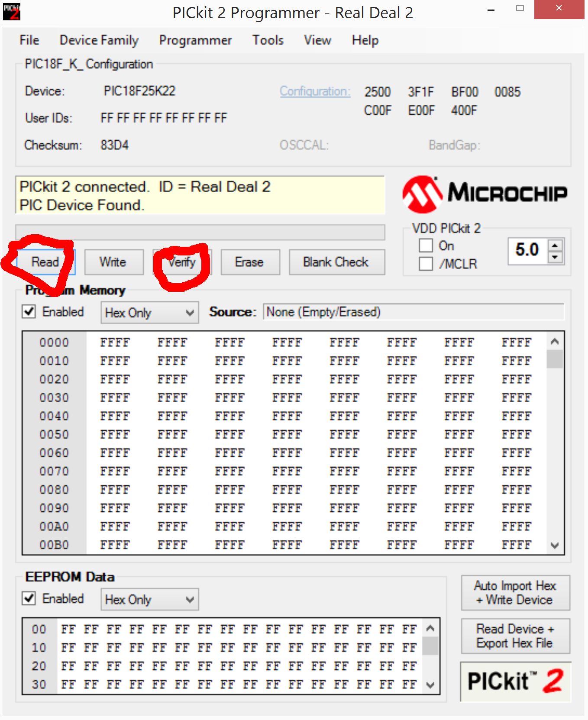This screenshot has width=588, height=720.
Task: Click Program Memory scrollbar up arrow
Action: [x=555, y=342]
